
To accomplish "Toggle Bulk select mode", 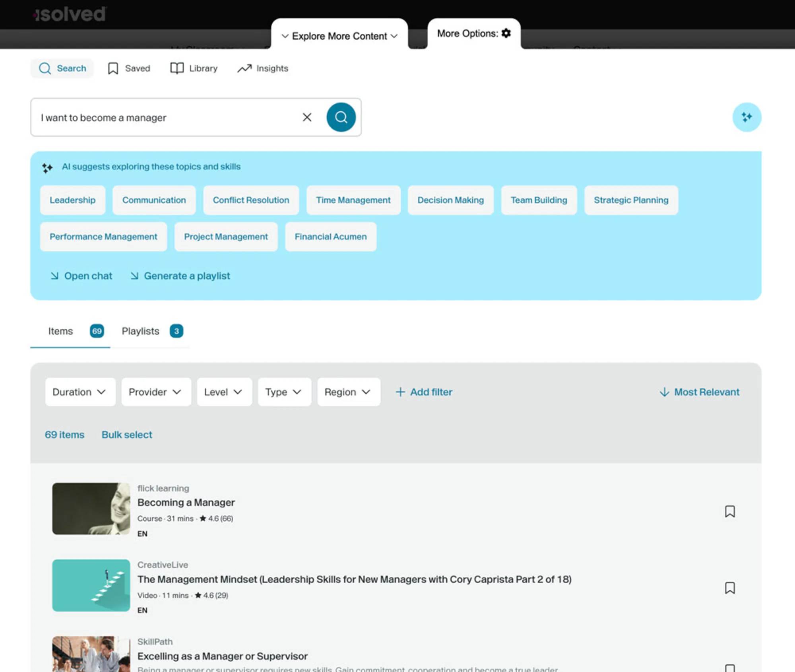I will [127, 435].
